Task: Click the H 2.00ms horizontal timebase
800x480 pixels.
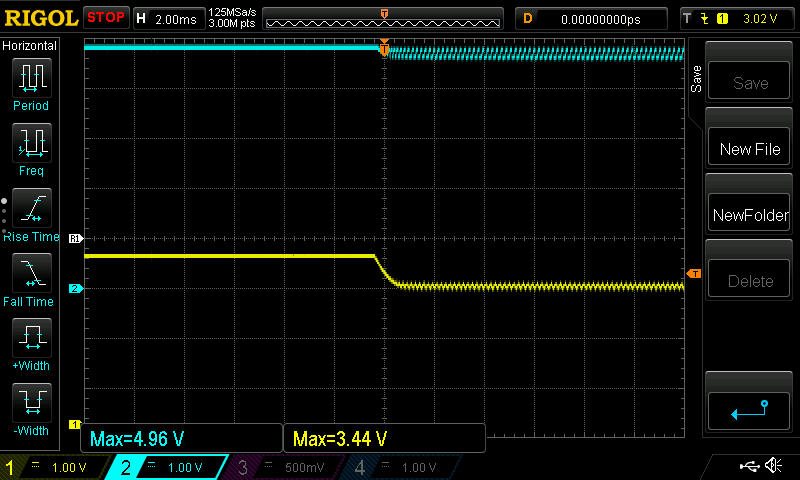Action: tap(168, 19)
